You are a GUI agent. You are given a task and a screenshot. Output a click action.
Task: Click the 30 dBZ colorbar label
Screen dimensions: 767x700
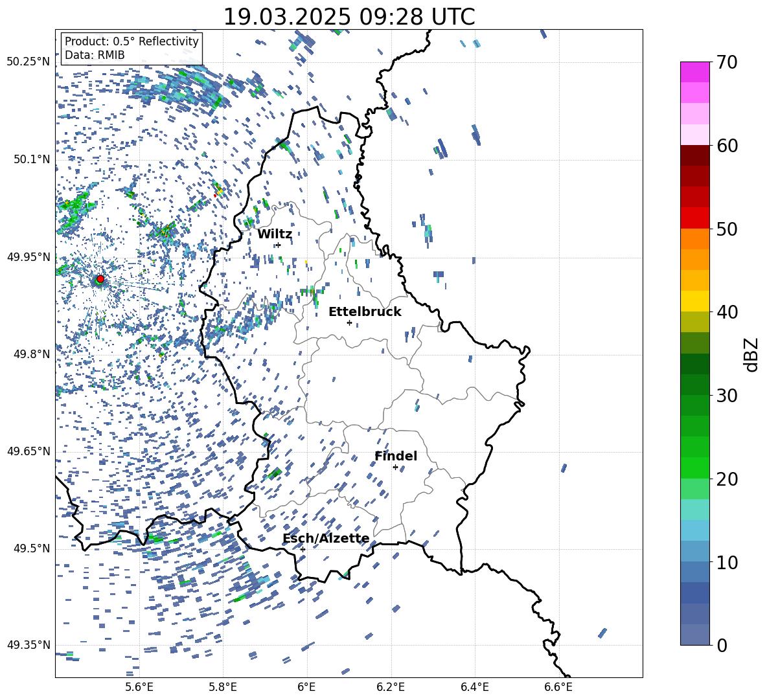tap(726, 396)
